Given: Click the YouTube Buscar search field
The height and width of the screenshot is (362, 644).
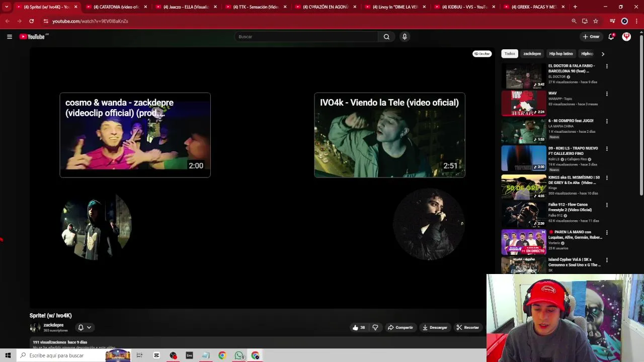Looking at the screenshot, I should (x=306, y=37).
